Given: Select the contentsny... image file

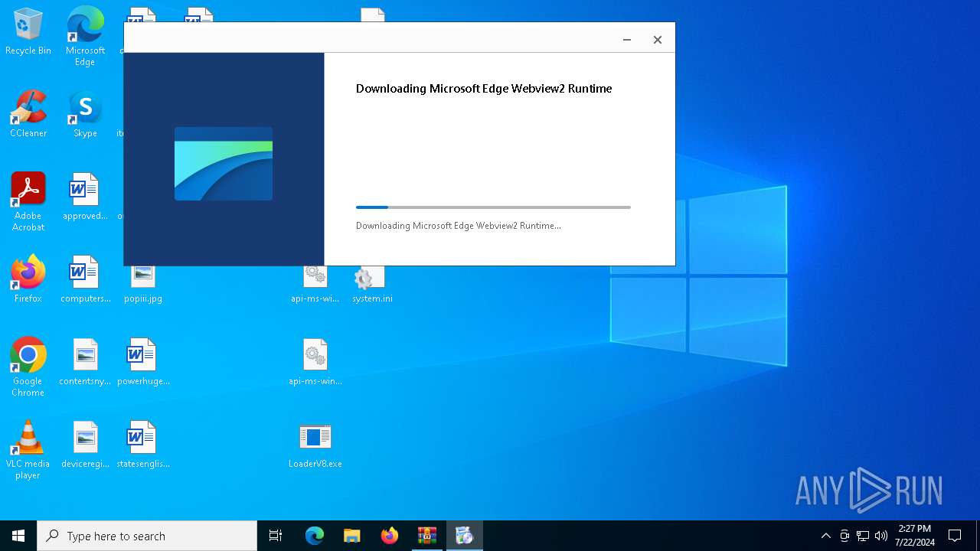Looking at the screenshot, I should [85, 362].
